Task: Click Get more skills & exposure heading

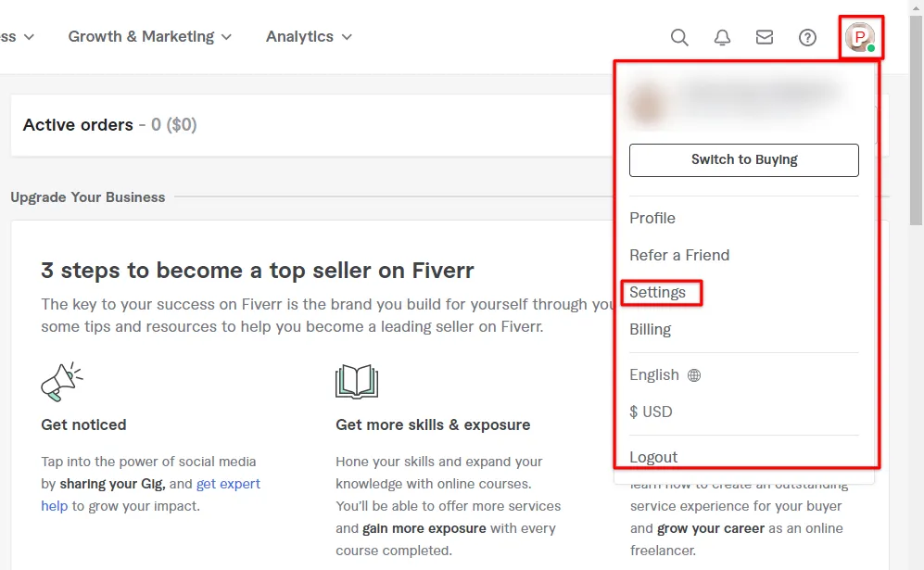Action: 433,424
